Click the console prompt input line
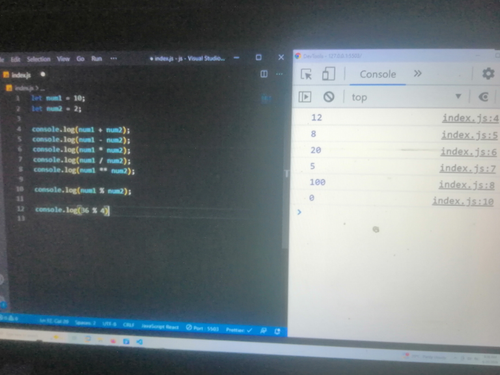 coord(397,212)
